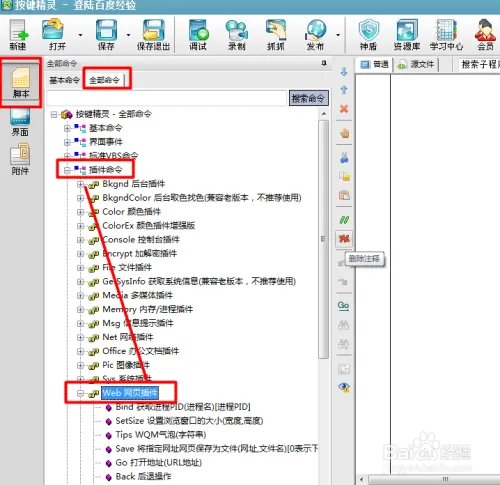Switch to the 普通 editor tab
This screenshot has width=500, height=485.
pyautogui.click(x=375, y=64)
